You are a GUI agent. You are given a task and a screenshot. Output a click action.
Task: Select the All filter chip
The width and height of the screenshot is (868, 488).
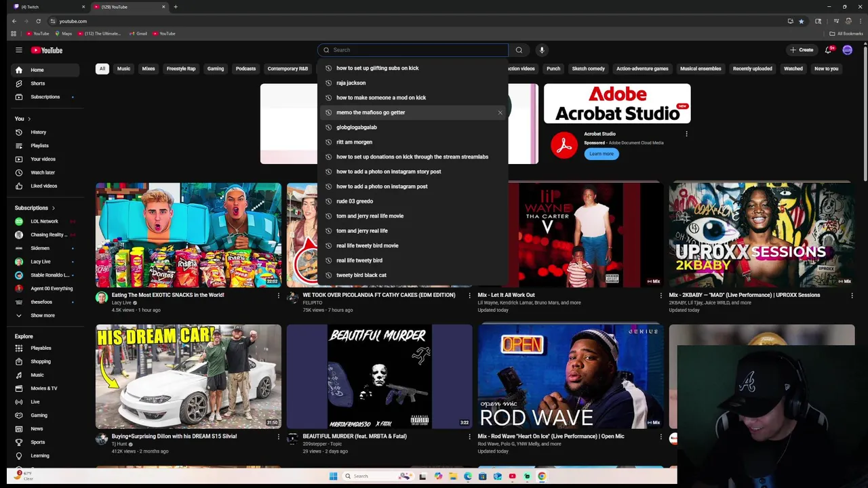click(x=102, y=68)
